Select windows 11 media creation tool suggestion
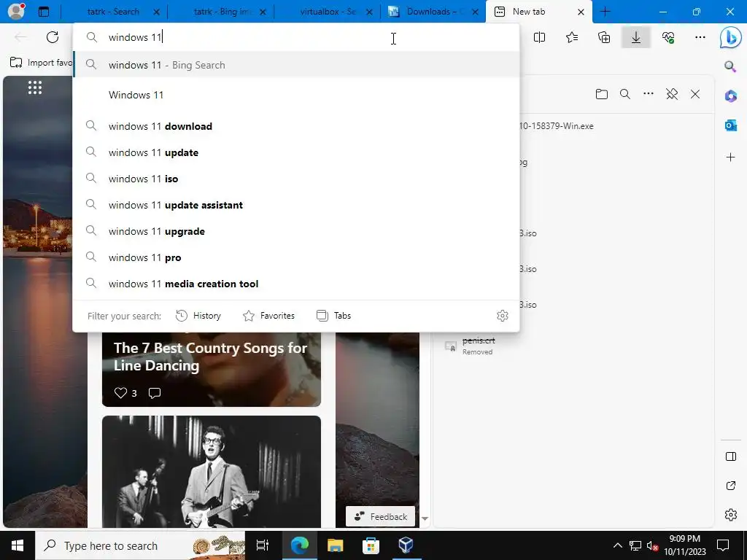747x560 pixels. click(x=296, y=284)
